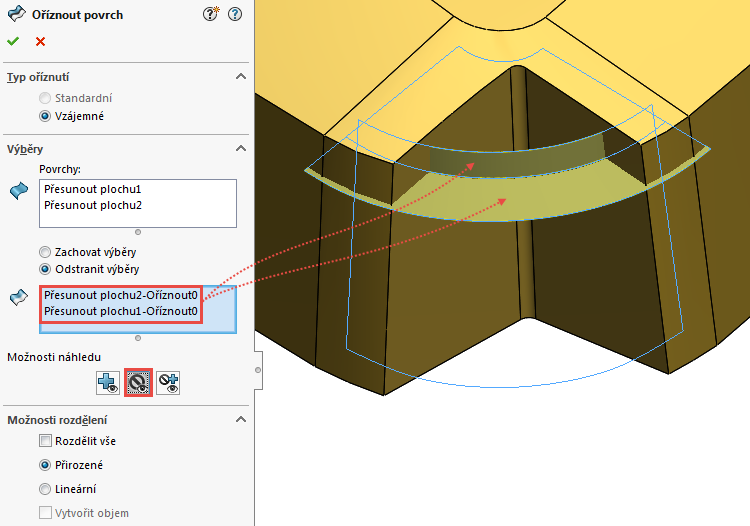Select Lineární split option
The height and width of the screenshot is (526, 750).
coord(45,489)
